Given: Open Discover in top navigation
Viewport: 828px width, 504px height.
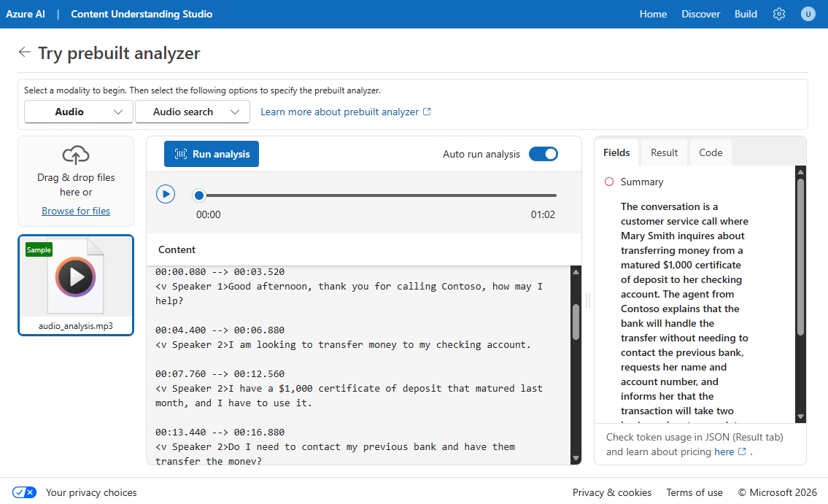Looking at the screenshot, I should pyautogui.click(x=700, y=15).
